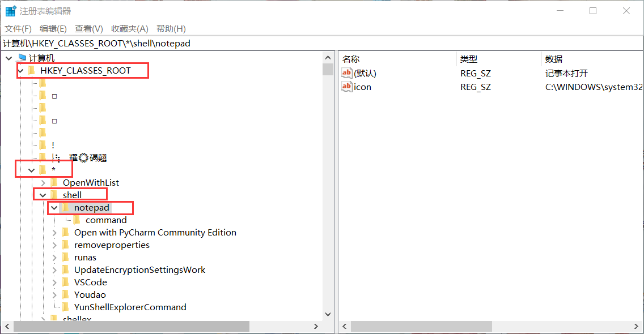Select the icon value name
The image size is (644, 334).
(x=362, y=87)
